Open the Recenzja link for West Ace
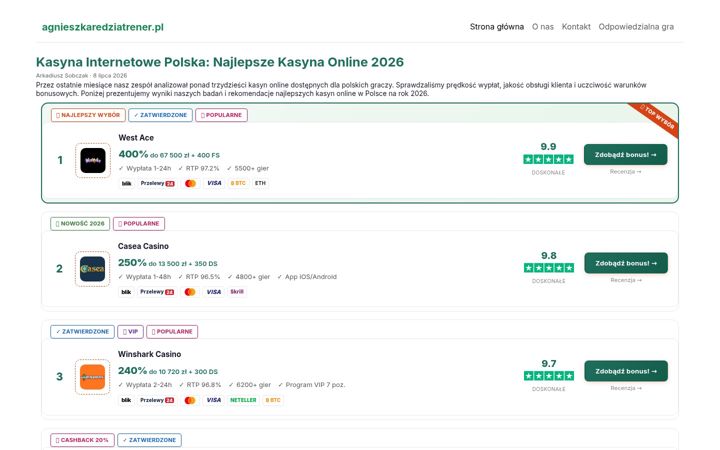The image size is (720, 450). [x=625, y=172]
